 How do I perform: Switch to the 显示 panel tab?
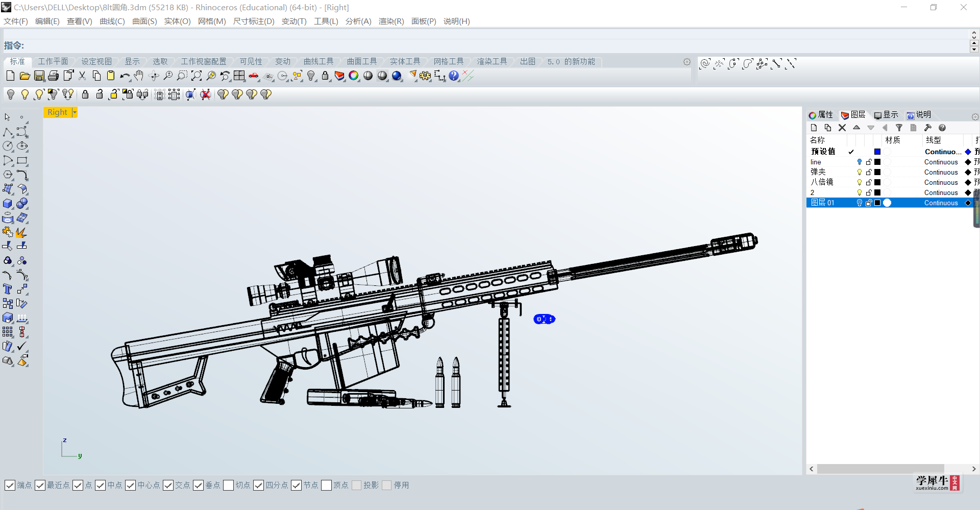(x=886, y=115)
